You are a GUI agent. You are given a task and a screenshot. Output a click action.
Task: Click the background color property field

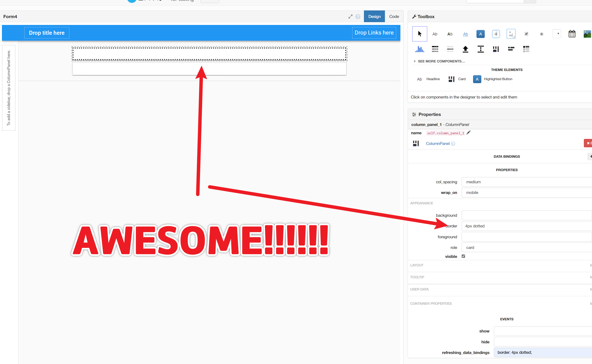point(527,215)
